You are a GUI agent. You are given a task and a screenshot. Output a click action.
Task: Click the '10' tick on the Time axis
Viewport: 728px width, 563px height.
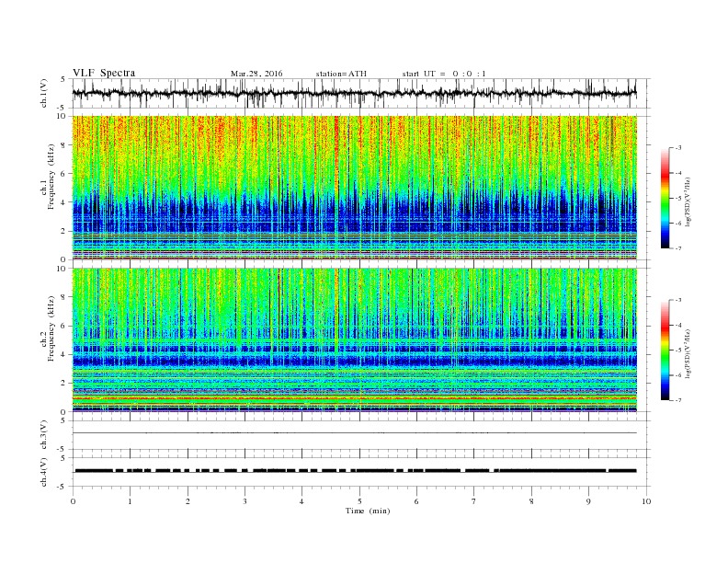pos(646,501)
